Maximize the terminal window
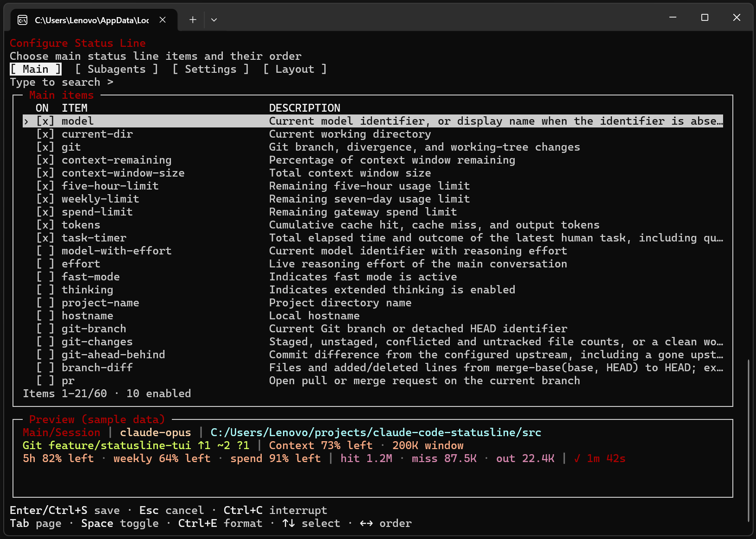The image size is (756, 539). click(x=705, y=18)
